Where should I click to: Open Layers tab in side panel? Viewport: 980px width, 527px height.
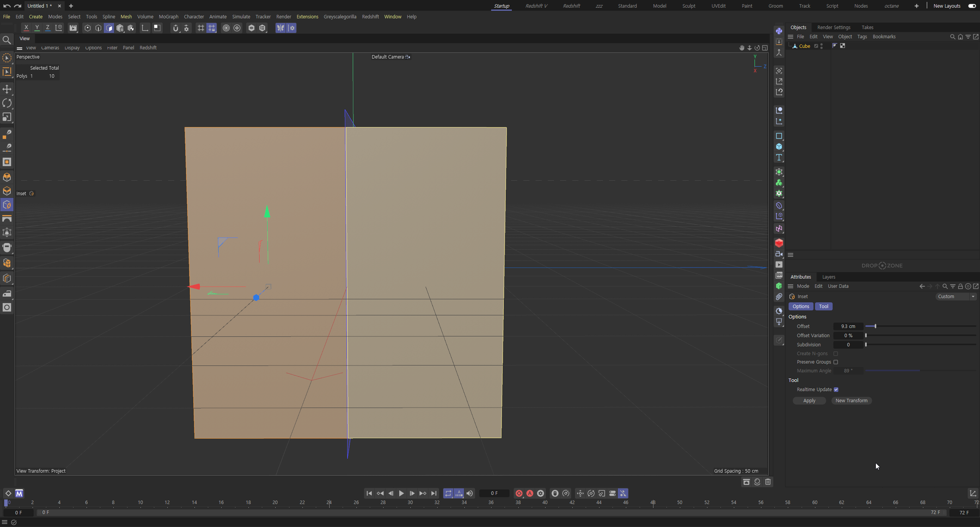coord(828,276)
